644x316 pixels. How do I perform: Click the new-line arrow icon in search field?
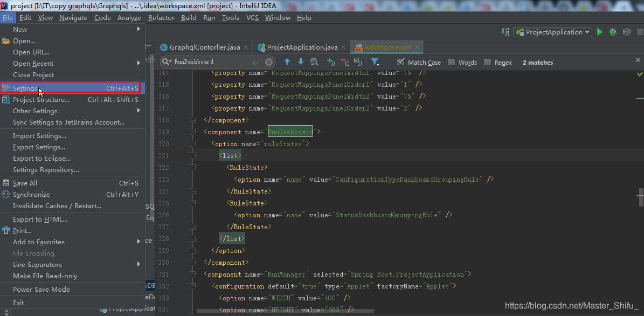click(256, 62)
